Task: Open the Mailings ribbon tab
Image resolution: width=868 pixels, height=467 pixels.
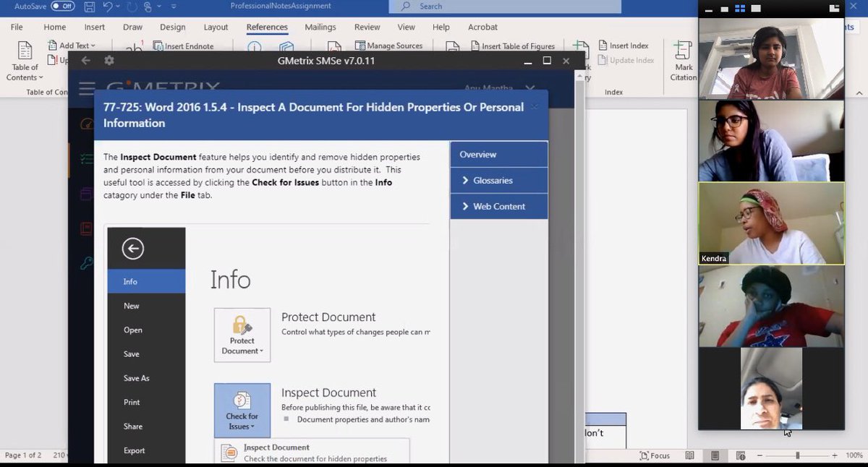Action: click(x=320, y=27)
